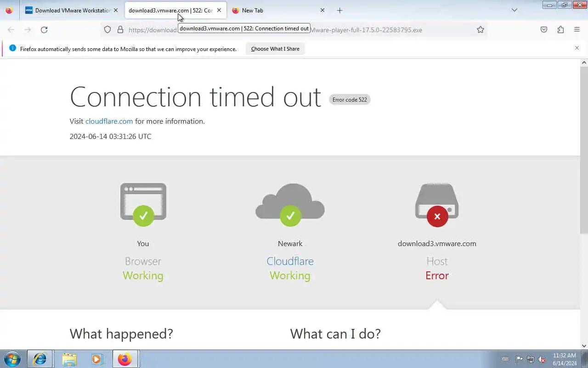Open Windows Media Player on taskbar

tap(97, 359)
